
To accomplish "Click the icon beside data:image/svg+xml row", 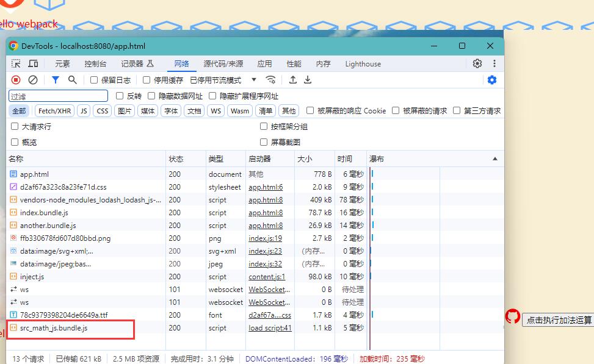I will 13,251.
